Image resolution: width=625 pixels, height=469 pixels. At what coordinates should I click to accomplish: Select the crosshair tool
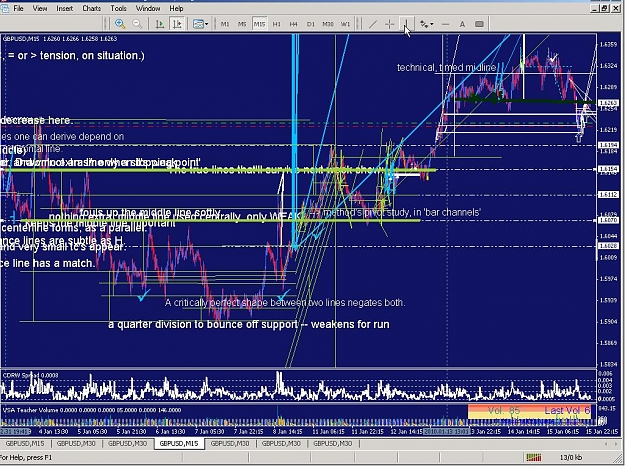tap(389, 24)
